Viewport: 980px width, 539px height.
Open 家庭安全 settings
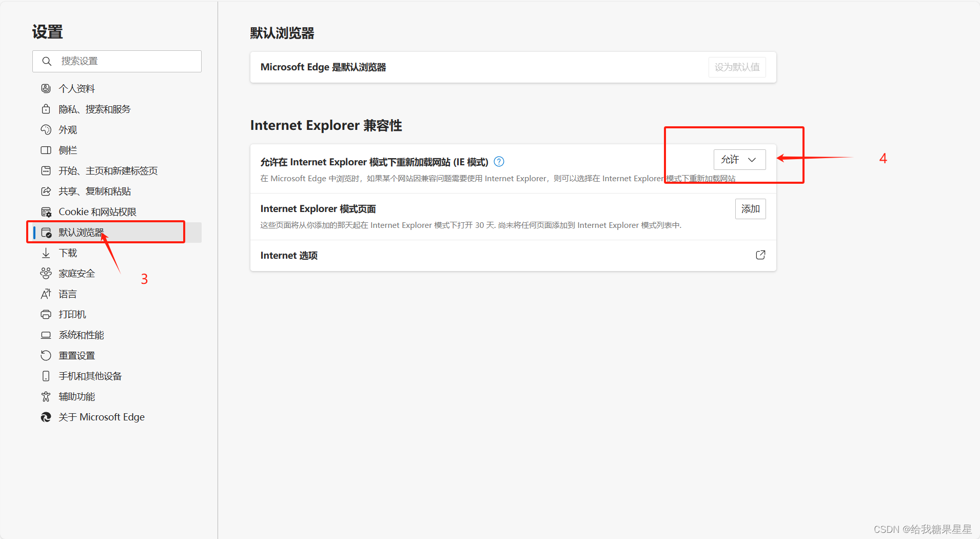pos(117,273)
